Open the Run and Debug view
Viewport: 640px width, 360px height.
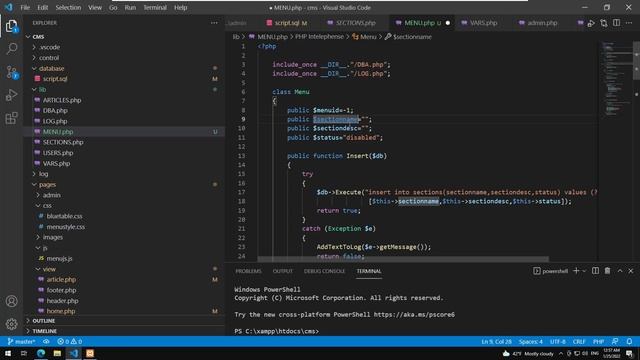[x=11, y=95]
